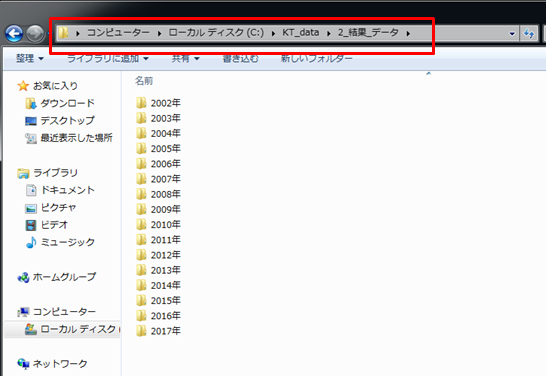Click the 書き込む toolbar button
546x376 pixels.
[241, 58]
